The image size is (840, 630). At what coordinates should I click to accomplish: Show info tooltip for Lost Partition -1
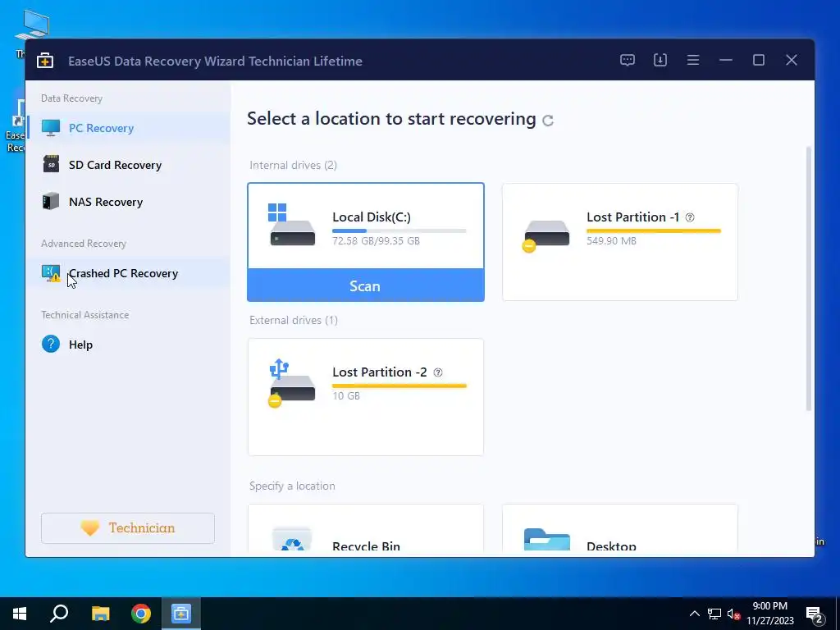point(690,217)
